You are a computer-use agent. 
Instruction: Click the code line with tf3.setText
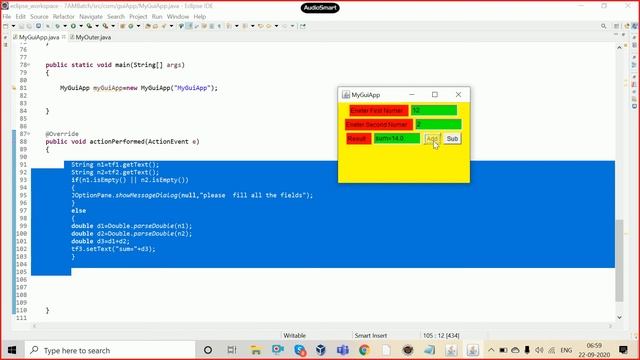[113, 249]
